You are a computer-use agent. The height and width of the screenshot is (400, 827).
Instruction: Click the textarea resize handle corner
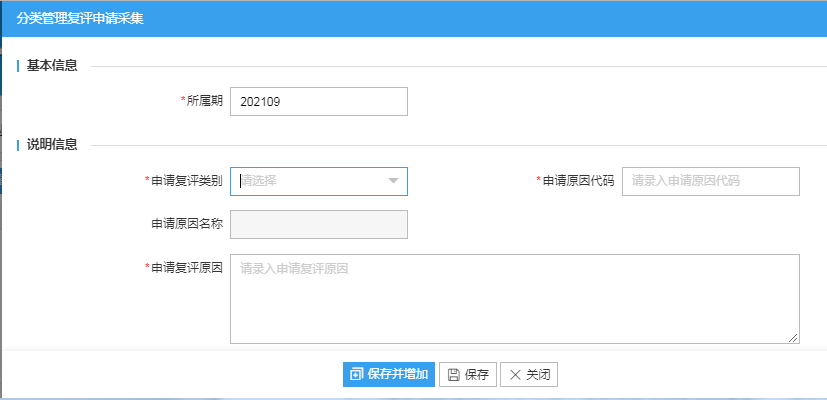tap(793, 338)
